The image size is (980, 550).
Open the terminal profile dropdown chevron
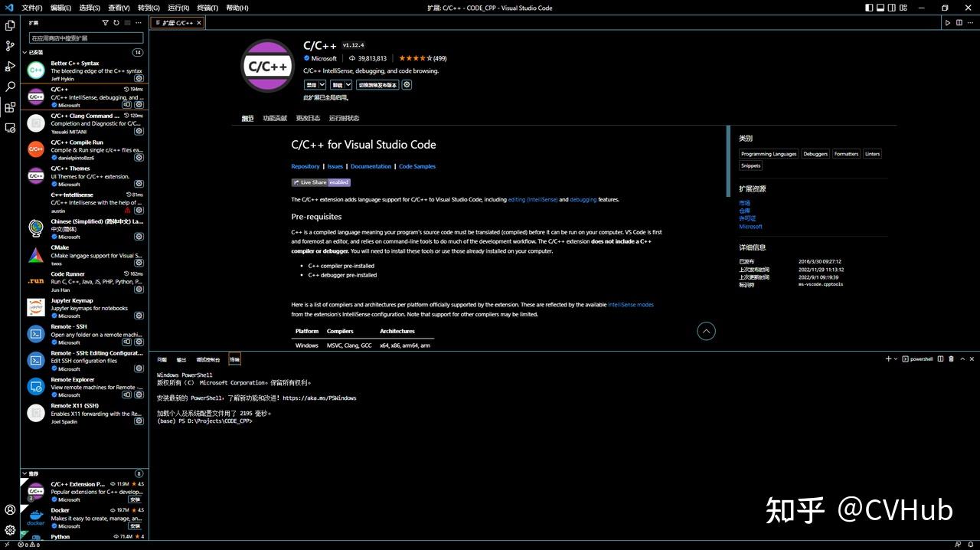(896, 358)
